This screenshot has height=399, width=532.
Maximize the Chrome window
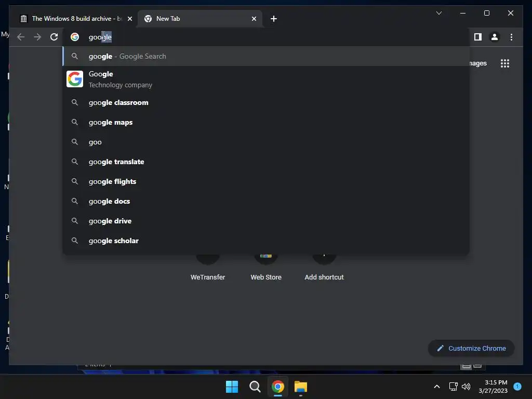pos(486,13)
